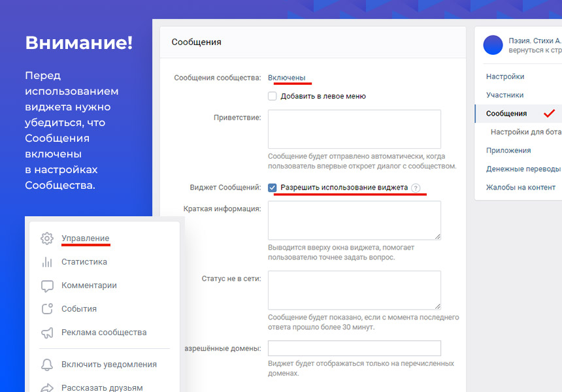Focus the Разрешённые домены input field
Screen dimensions: 562x392
tap(354, 348)
